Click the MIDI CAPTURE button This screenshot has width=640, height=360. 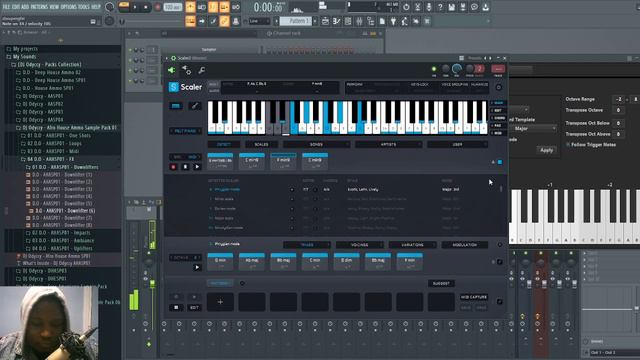coord(474,297)
